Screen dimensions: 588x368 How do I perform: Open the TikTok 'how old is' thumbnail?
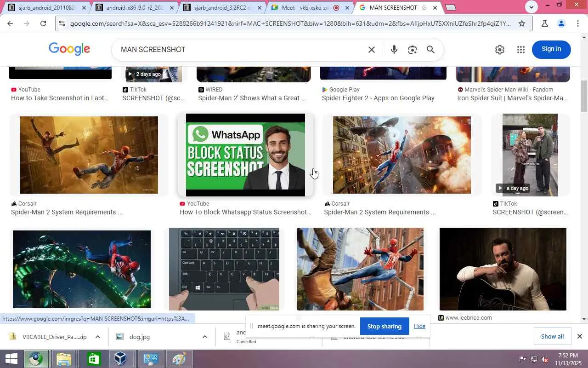(x=530, y=155)
